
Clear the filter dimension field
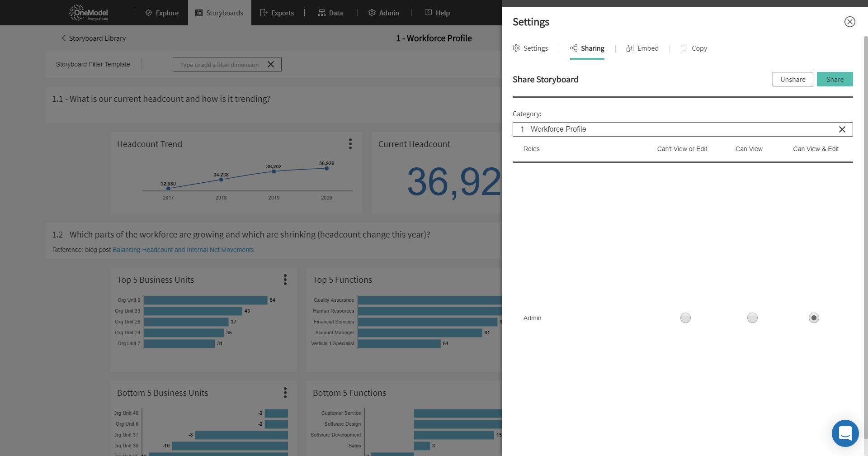point(271,64)
